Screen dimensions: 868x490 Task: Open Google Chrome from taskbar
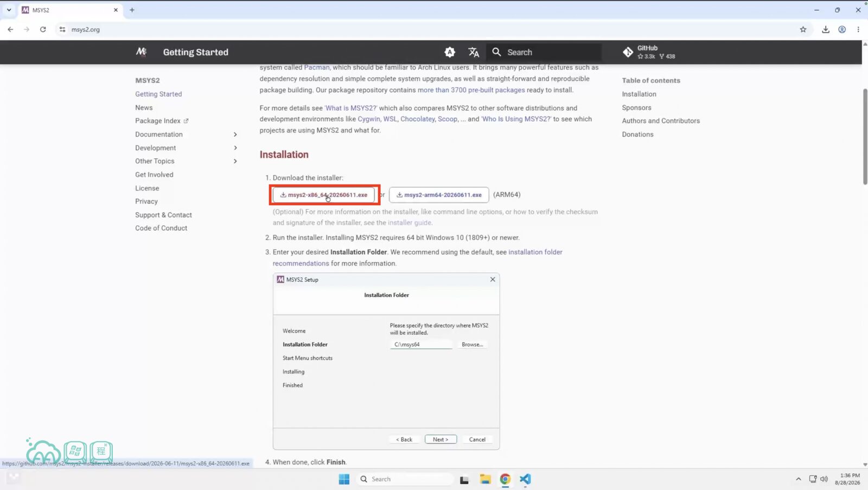(505, 479)
